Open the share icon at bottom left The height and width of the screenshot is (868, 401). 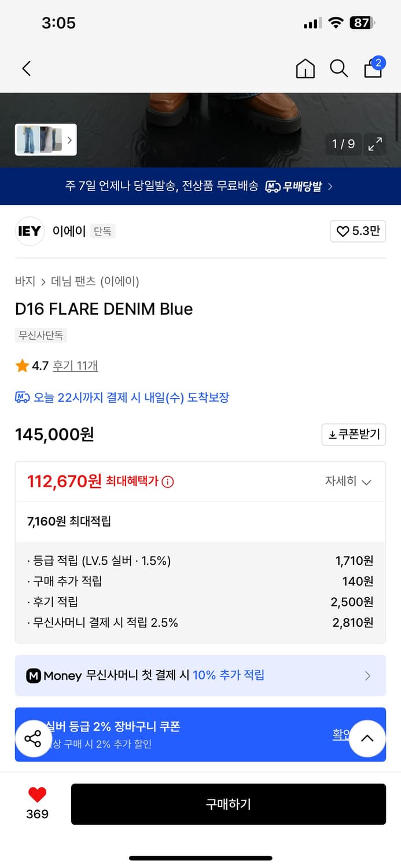click(x=33, y=738)
